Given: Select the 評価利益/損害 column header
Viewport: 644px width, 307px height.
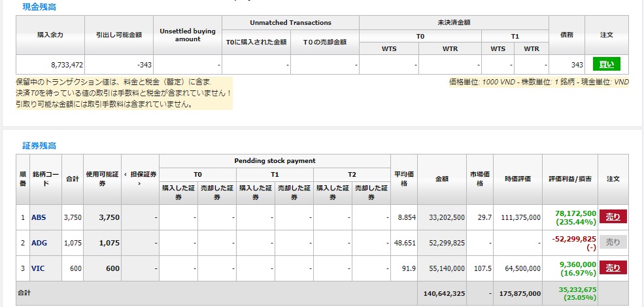Looking at the screenshot, I should tap(575, 179).
